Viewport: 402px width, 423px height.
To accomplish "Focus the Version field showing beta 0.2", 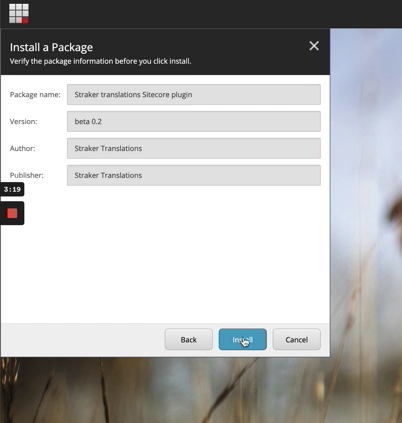I will click(194, 121).
